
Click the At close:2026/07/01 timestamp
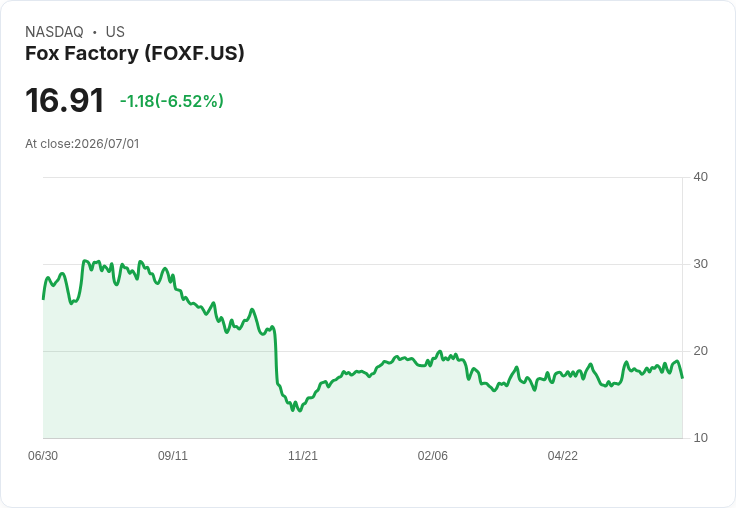point(82,144)
